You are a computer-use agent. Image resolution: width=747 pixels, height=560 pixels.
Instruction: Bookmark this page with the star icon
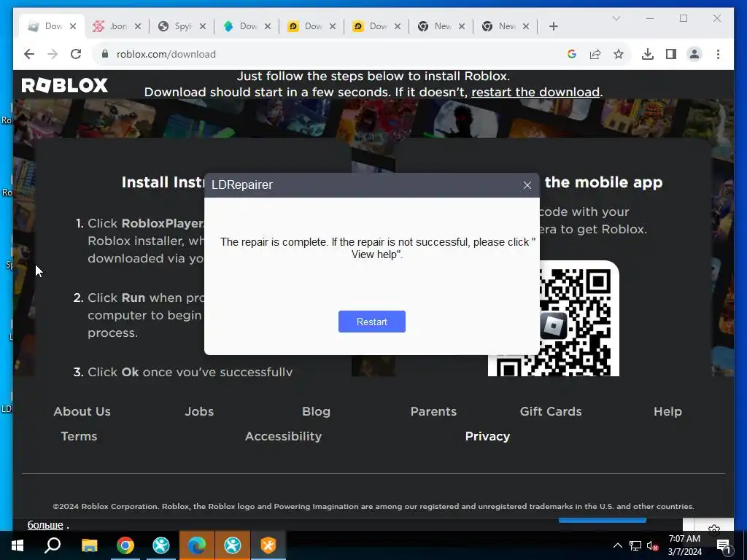click(x=619, y=54)
